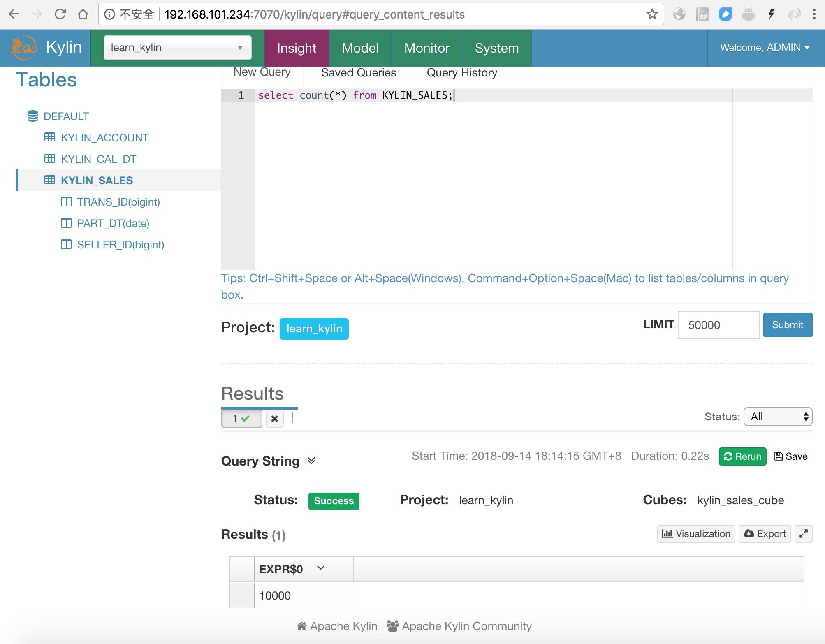This screenshot has height=644, width=825.
Task: Click the row selector beside 10000
Action: (242, 595)
